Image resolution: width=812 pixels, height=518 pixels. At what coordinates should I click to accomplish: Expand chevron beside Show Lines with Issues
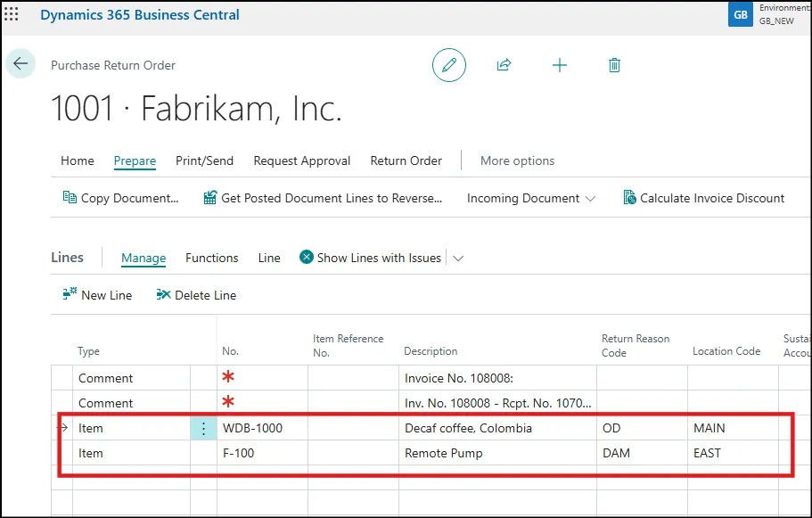tap(458, 258)
